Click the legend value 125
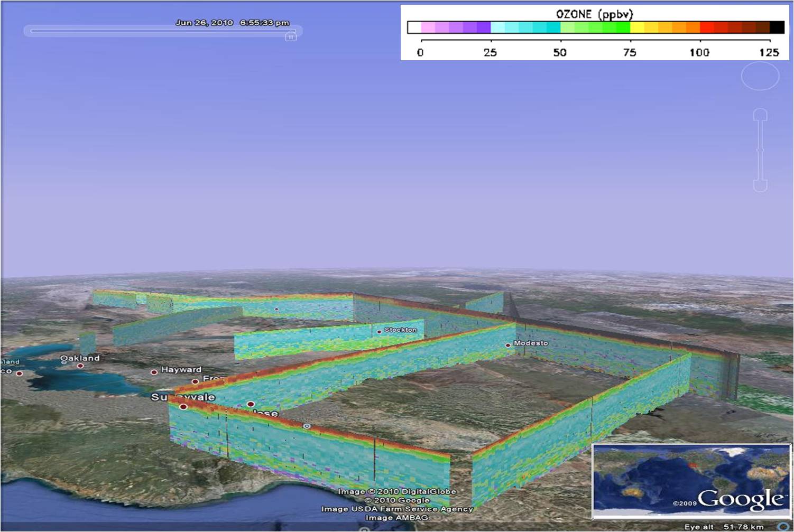The width and height of the screenshot is (794, 532). (769, 52)
